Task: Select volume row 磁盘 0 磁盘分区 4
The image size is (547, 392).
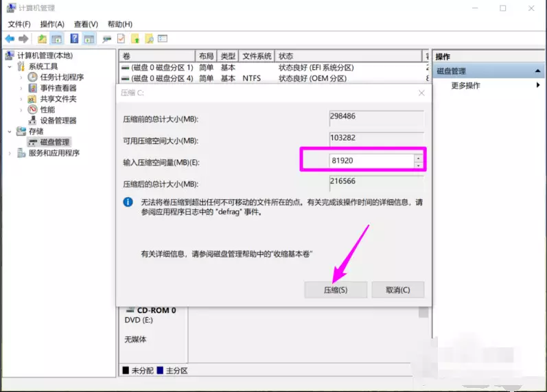Action: [274, 78]
